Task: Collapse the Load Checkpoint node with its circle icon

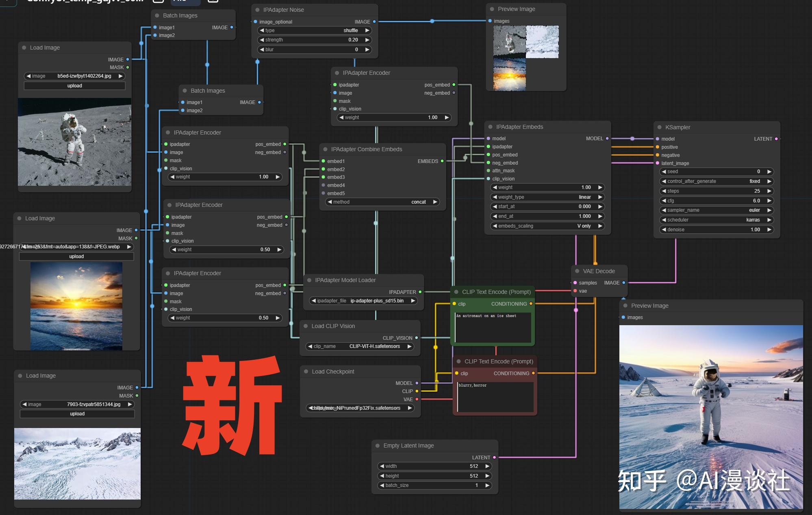Action: [307, 371]
